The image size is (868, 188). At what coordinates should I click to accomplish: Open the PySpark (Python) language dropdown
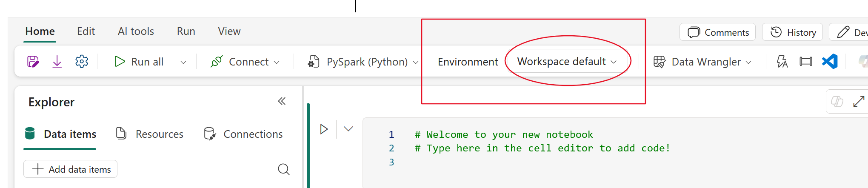(363, 62)
